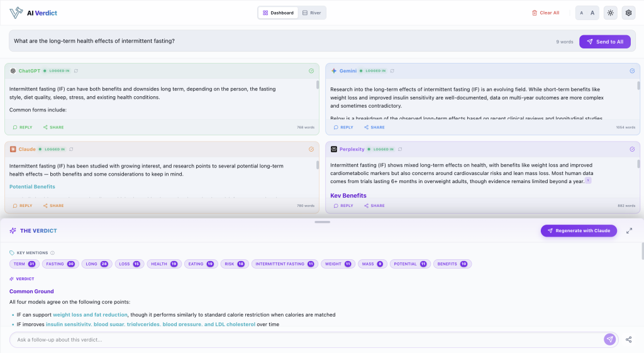Select the INTERMITTENT FASTING keyword chip

[285, 264]
